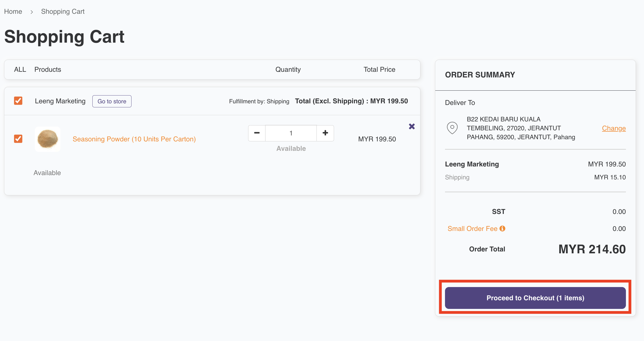Image resolution: width=644 pixels, height=341 pixels.
Task: Click the Small Order Fee label
Action: (472, 229)
